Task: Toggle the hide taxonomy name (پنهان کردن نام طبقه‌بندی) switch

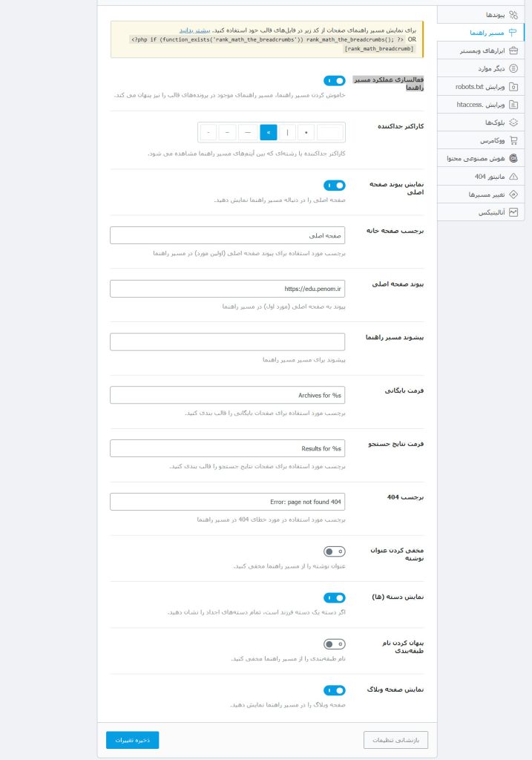Action: (335, 644)
